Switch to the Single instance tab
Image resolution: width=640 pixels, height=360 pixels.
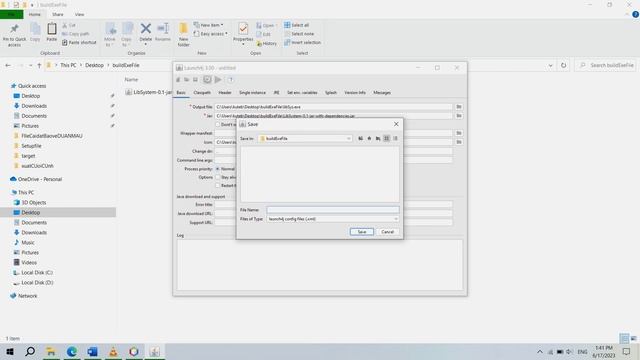[252, 93]
